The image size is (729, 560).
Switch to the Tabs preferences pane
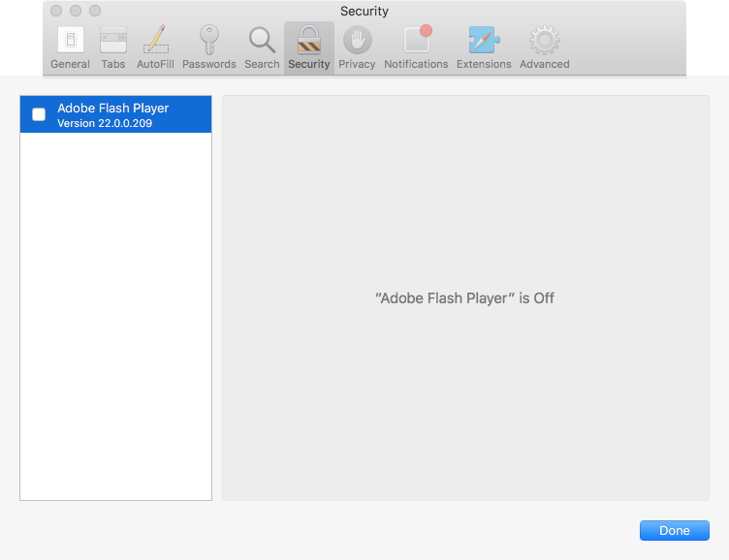click(x=113, y=47)
